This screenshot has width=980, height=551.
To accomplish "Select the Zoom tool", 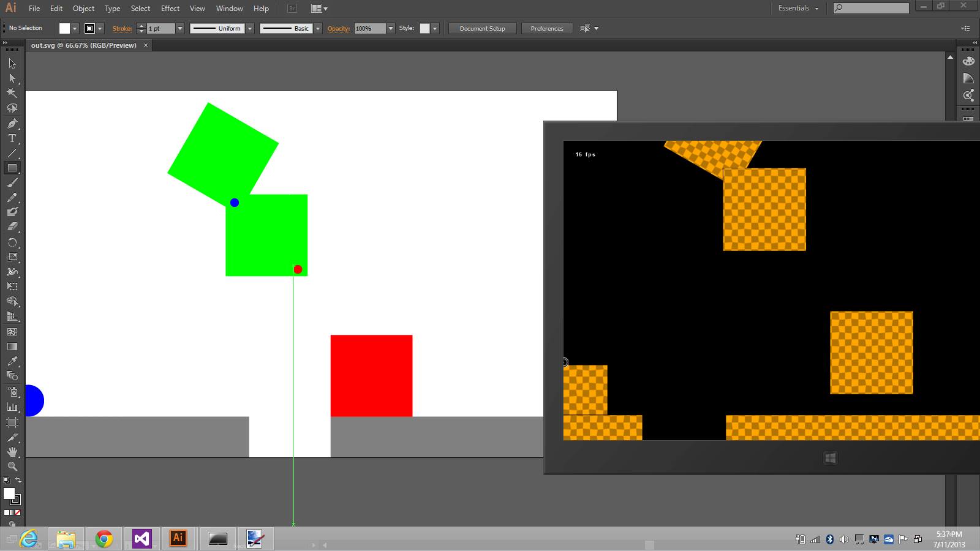I will click(12, 467).
